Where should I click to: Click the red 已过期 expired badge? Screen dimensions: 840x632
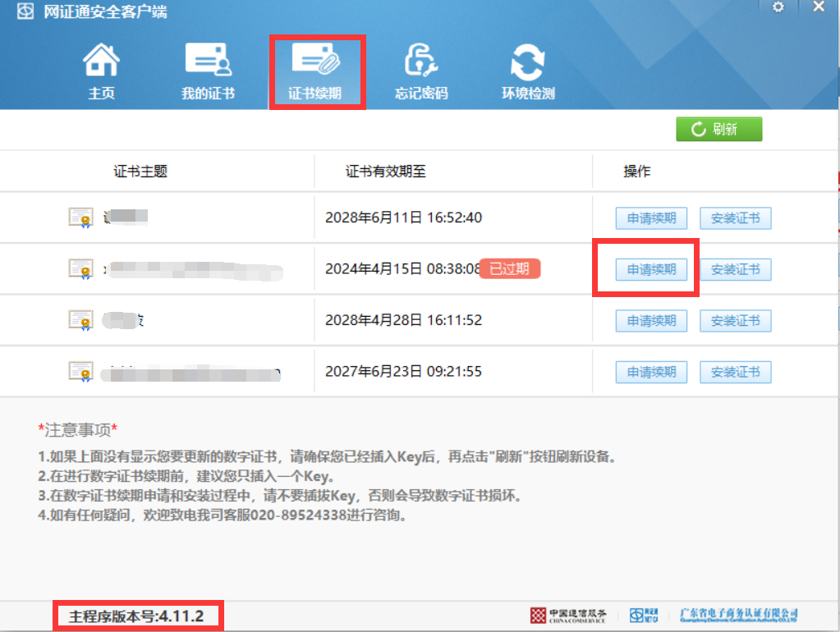pos(509,268)
